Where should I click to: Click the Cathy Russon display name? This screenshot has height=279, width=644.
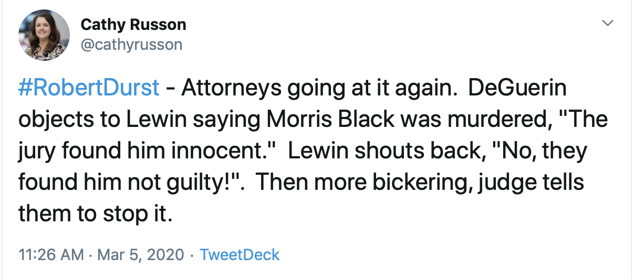(x=133, y=24)
